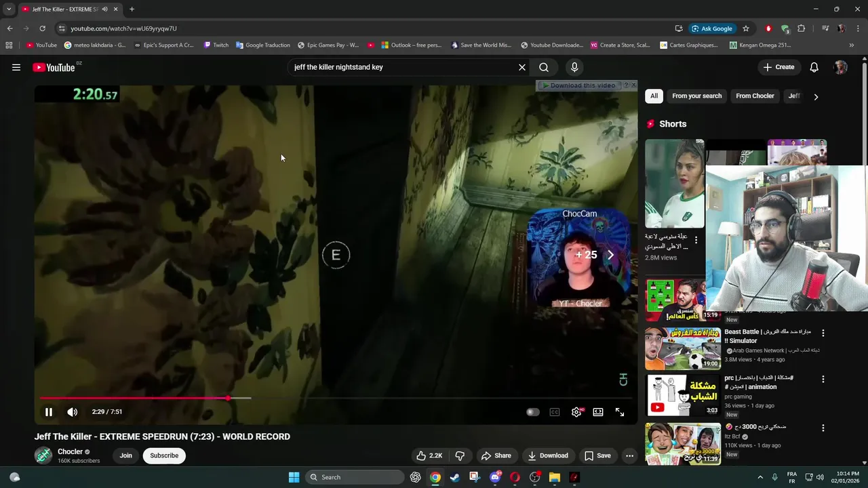Select the All filter chip
The height and width of the screenshot is (488, 868).
click(x=654, y=96)
